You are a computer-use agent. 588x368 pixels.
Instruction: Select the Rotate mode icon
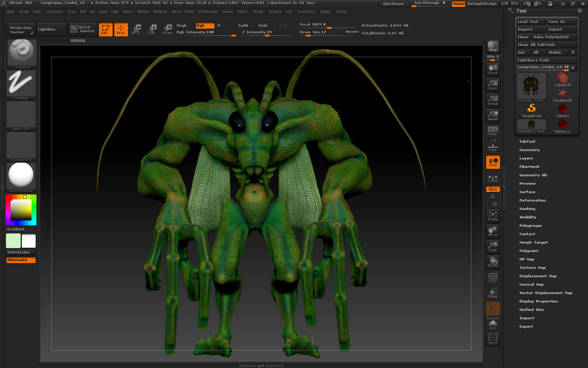(167, 29)
